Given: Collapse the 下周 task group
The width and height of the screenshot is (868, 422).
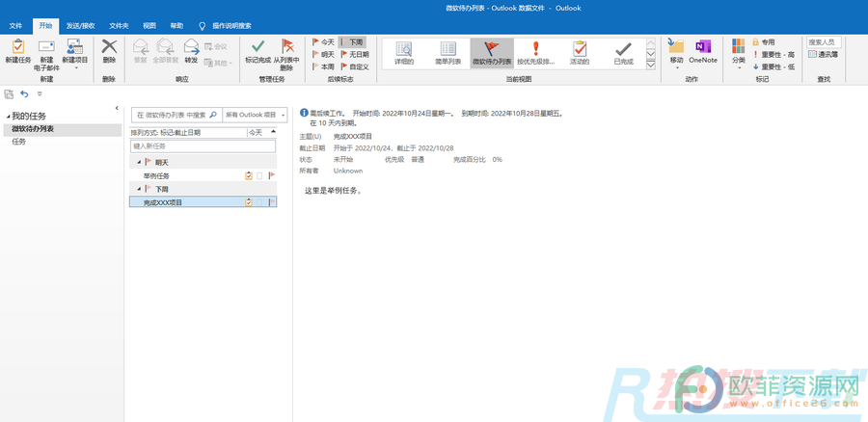Looking at the screenshot, I should point(139,189).
